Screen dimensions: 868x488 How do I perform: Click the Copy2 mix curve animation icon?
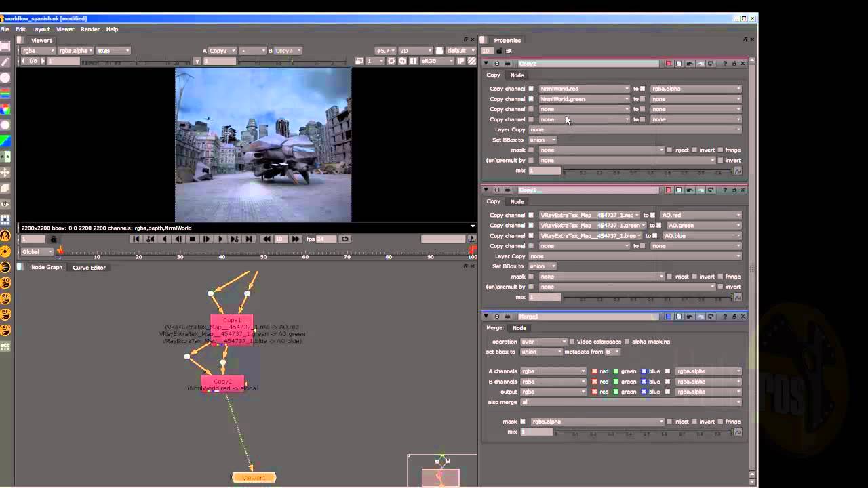[738, 171]
